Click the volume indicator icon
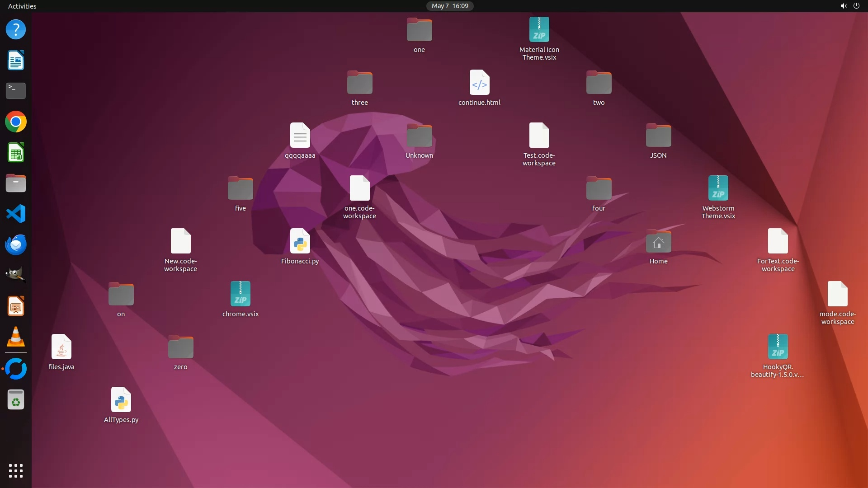The width and height of the screenshot is (868, 488). tap(843, 6)
